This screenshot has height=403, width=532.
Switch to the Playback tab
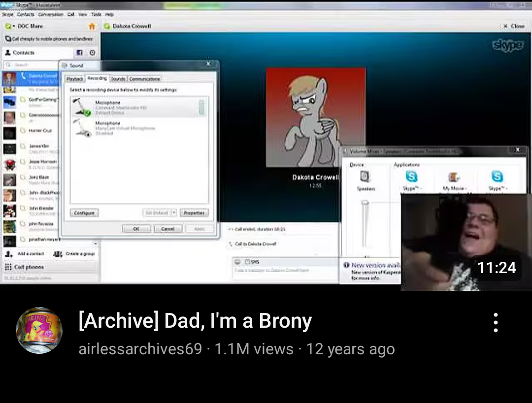[x=75, y=79]
